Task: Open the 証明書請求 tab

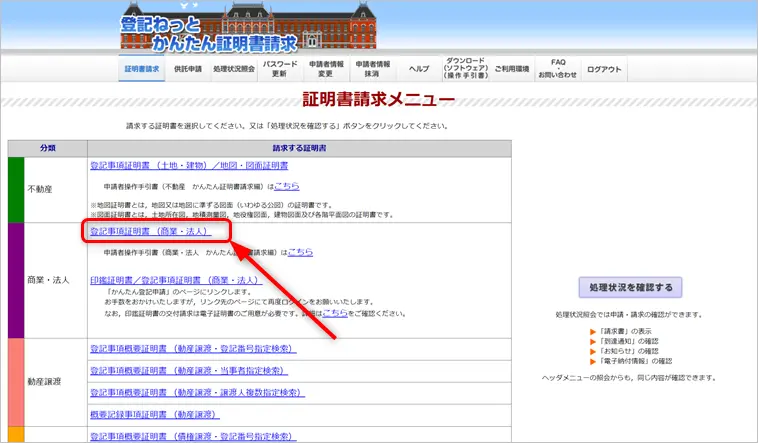Action: (141, 70)
